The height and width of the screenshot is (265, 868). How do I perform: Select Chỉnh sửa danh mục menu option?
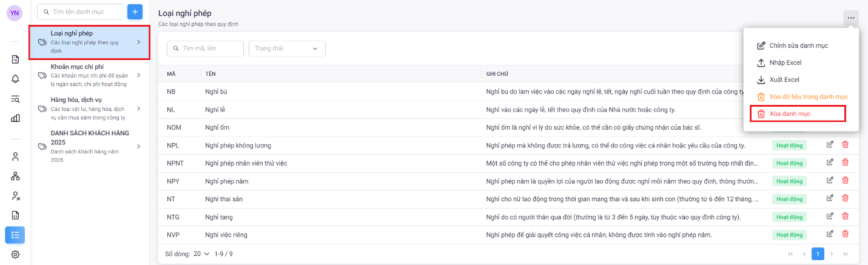[x=799, y=45]
